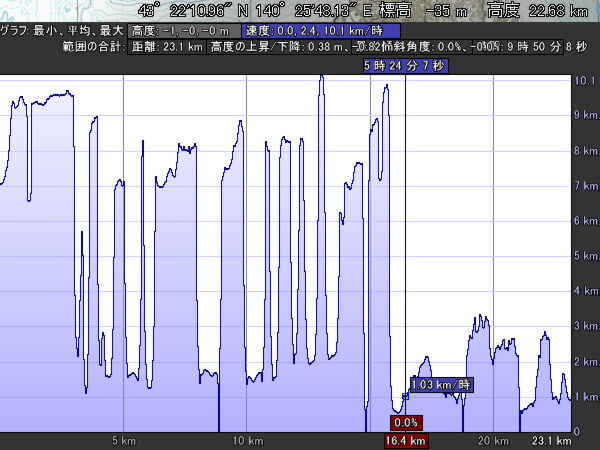Click the 23.1 km end-of-axis label
600x450 pixels.
(x=550, y=440)
